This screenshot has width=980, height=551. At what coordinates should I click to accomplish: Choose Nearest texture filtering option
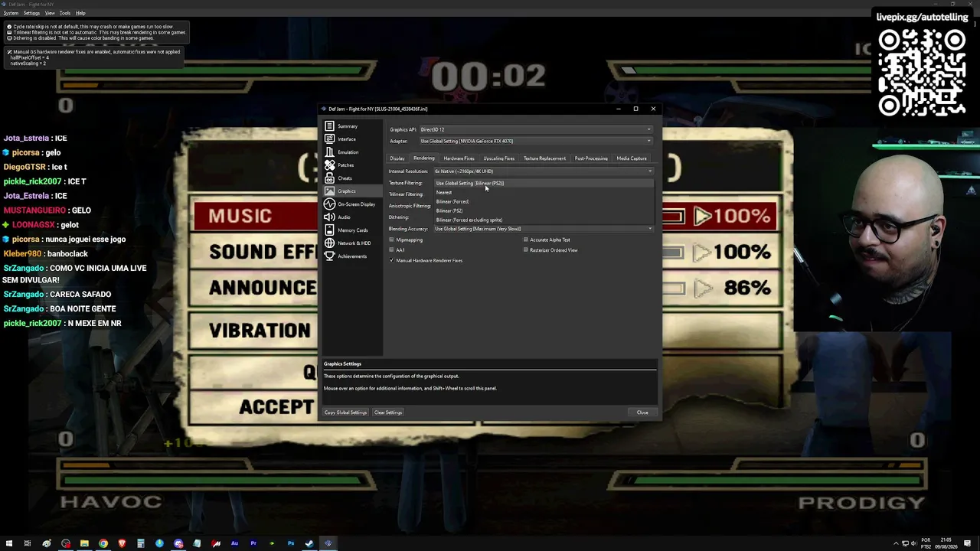(x=544, y=193)
